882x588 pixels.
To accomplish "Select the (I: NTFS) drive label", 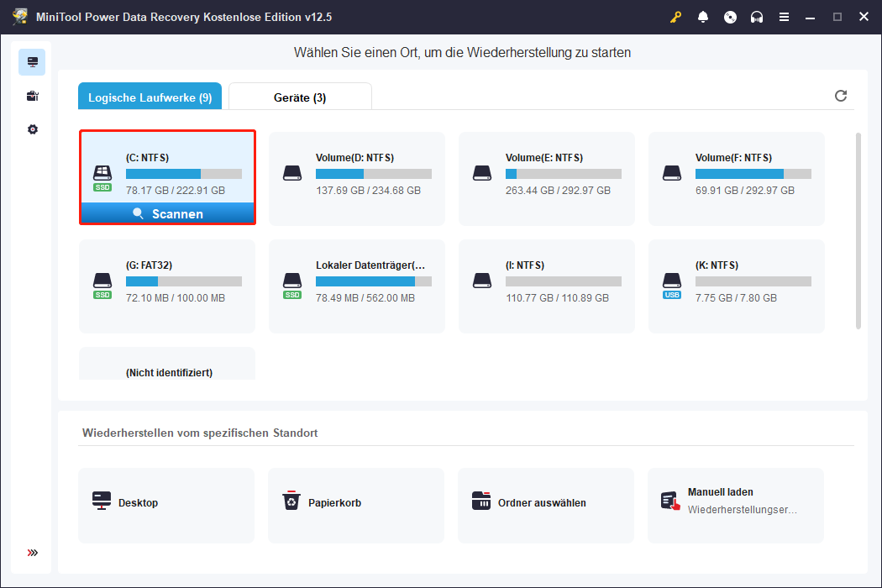I will point(525,265).
